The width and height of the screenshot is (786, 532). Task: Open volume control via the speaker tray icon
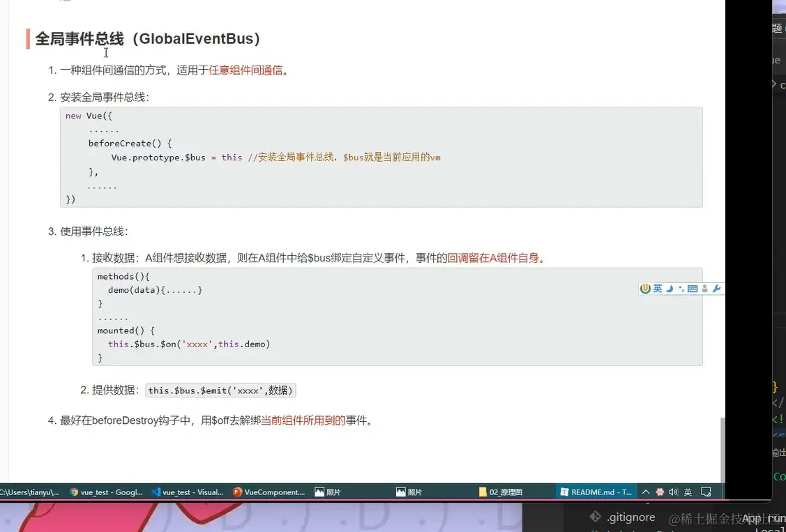(672, 492)
